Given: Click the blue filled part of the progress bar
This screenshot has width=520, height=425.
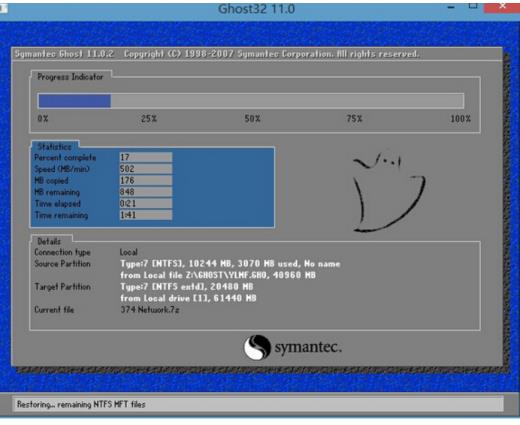Looking at the screenshot, I should click(x=74, y=101).
